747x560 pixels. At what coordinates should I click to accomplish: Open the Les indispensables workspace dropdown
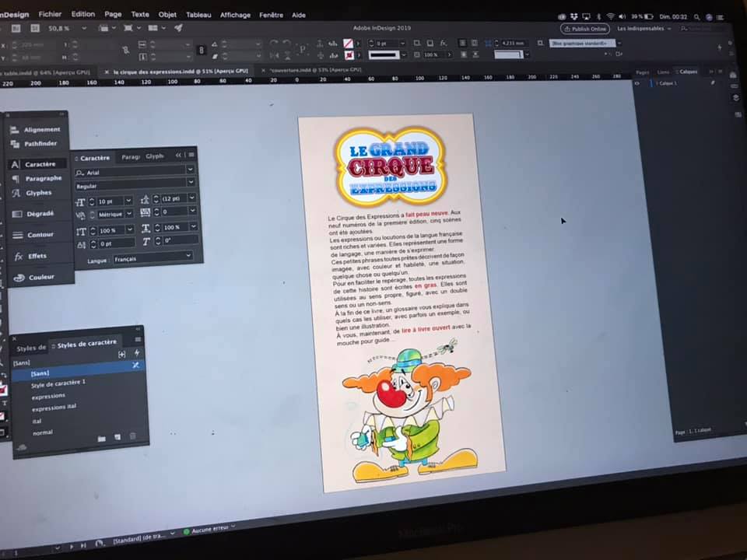[644, 29]
